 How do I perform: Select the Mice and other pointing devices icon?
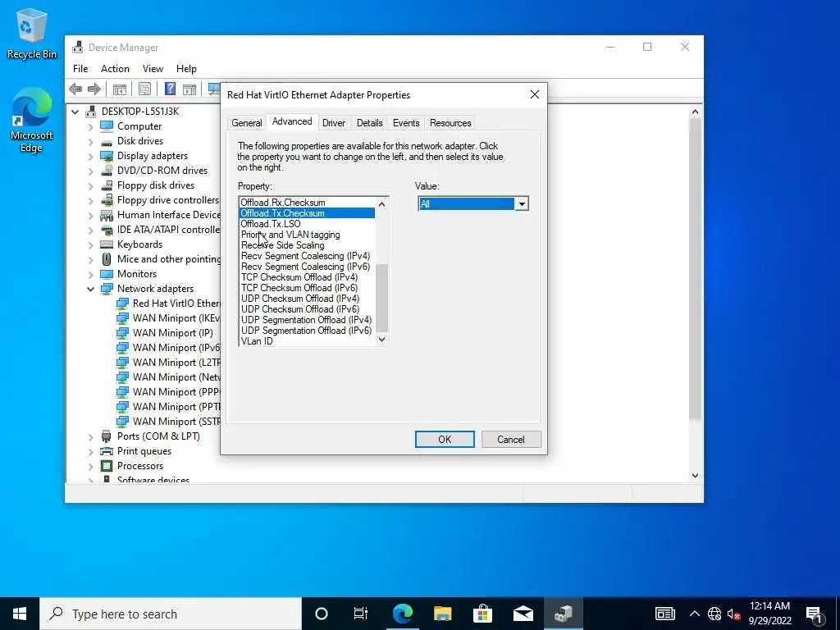point(107,259)
